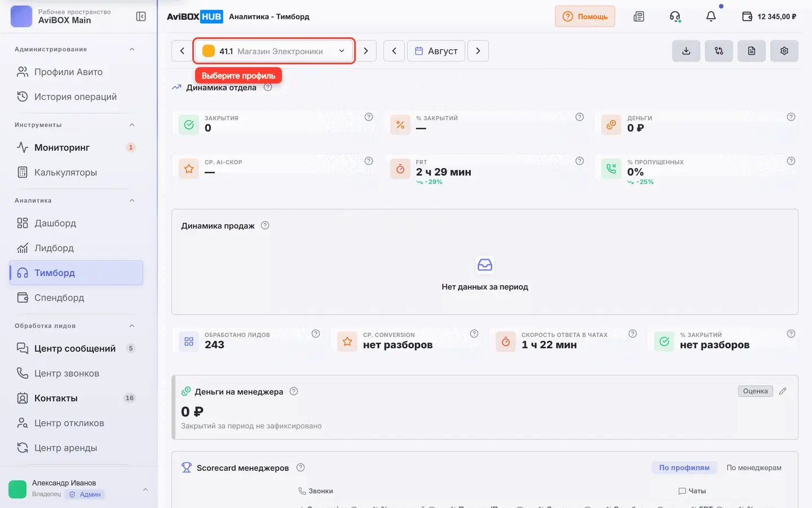Show help for Обработано лидов

click(316, 334)
